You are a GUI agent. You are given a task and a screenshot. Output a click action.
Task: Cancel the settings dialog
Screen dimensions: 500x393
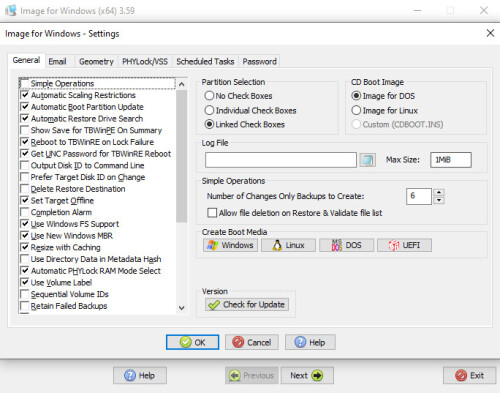(252, 342)
